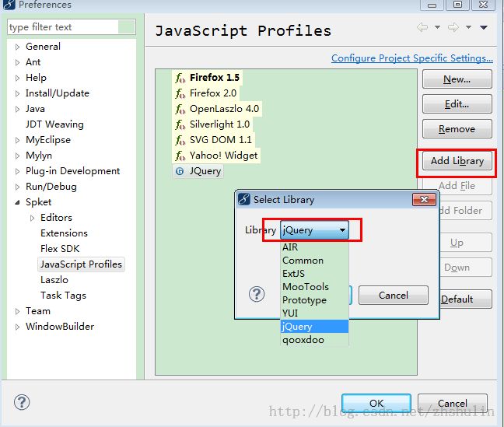Viewport: 504px width, 427px height.
Task: Select AIR in the library list
Action: coord(314,247)
